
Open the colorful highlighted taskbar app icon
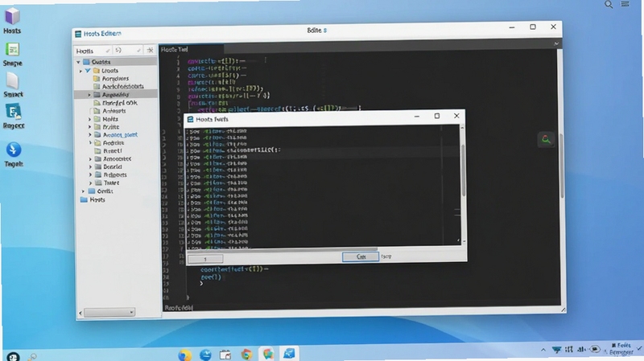click(268, 354)
